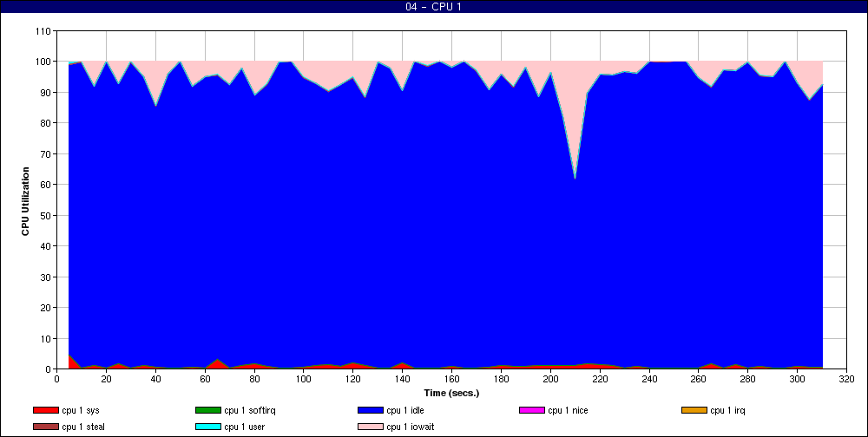Click the brown cpu 1 steal legend swatch
The width and height of the screenshot is (868, 437).
[x=45, y=427]
